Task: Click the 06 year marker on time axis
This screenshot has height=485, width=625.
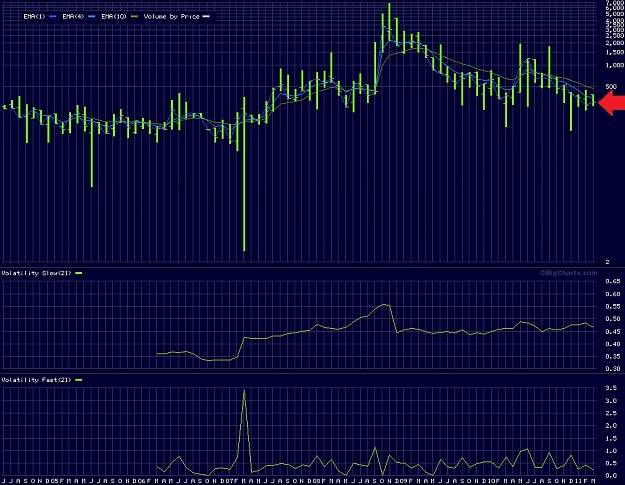Action: (144, 481)
